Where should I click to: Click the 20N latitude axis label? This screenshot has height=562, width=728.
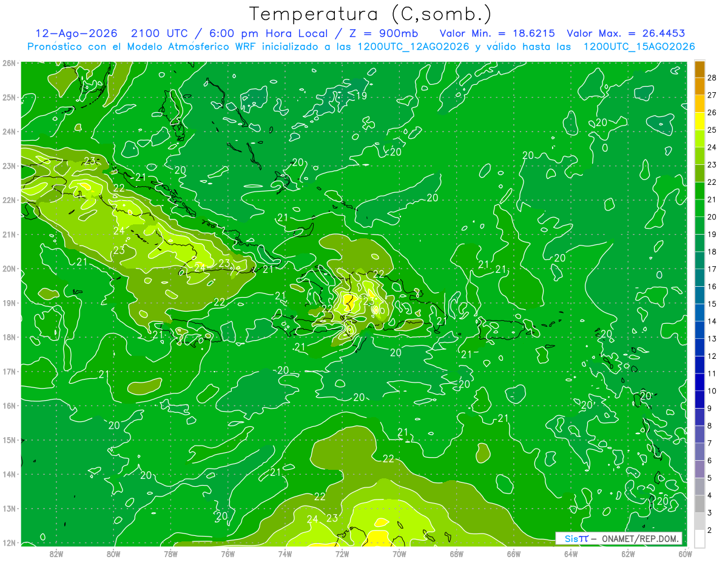[8, 269]
